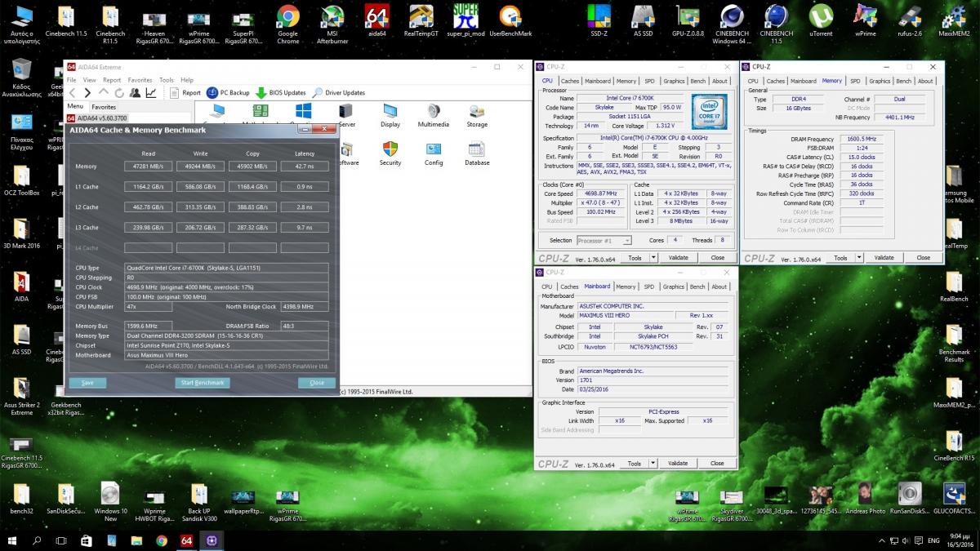
Task: Click the up-level arrow in AIDA64 toolbar
Action: pos(103,93)
